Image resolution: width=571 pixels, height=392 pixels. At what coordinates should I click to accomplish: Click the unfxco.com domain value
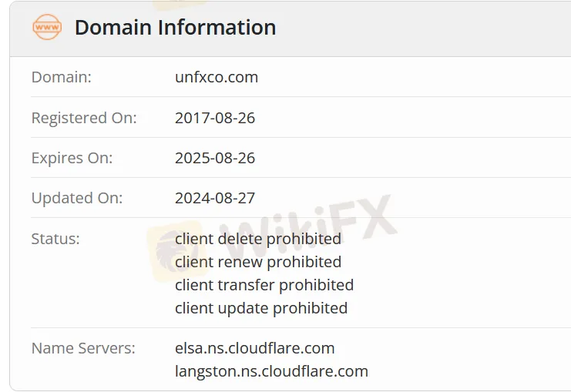click(x=217, y=77)
